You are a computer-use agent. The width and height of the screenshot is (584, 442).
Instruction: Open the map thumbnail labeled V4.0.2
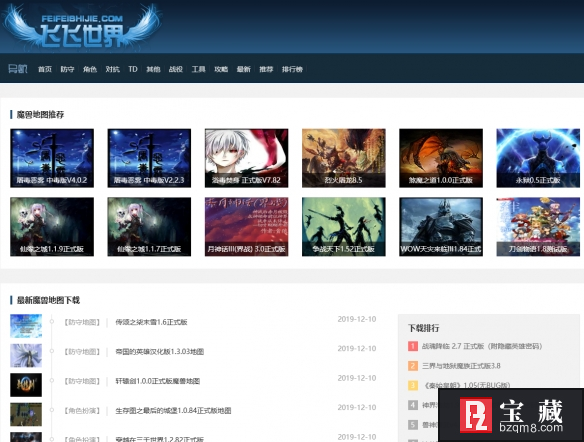(x=52, y=158)
